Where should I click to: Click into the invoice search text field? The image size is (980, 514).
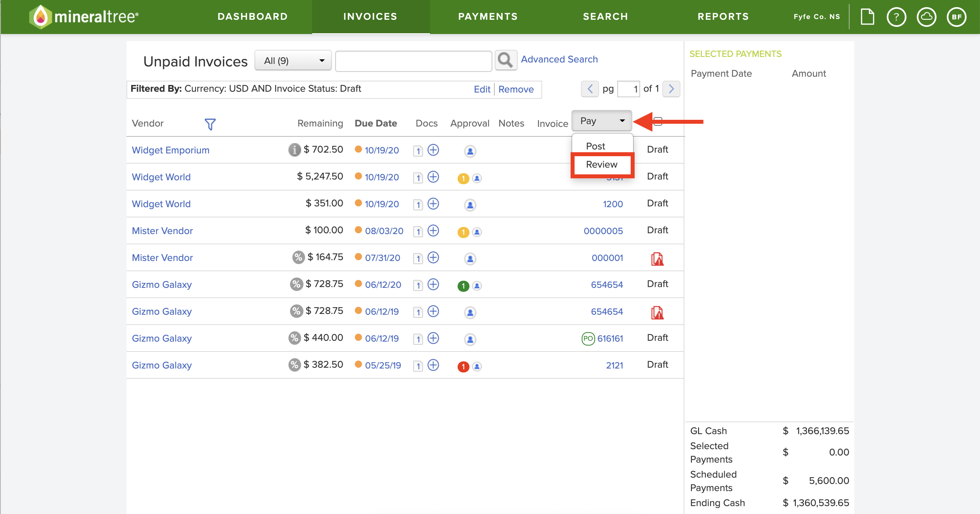[x=413, y=61]
